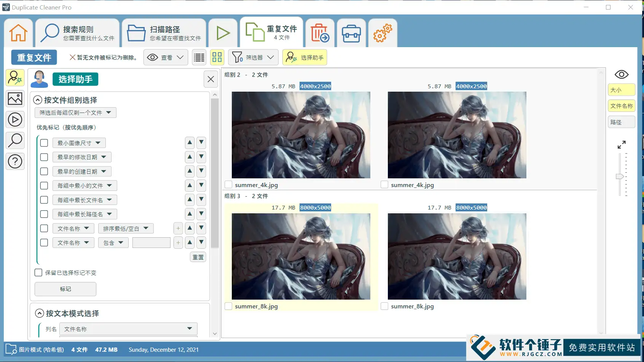
Task: Select the 重复文件 4 文件 tab
Action: [271, 32]
